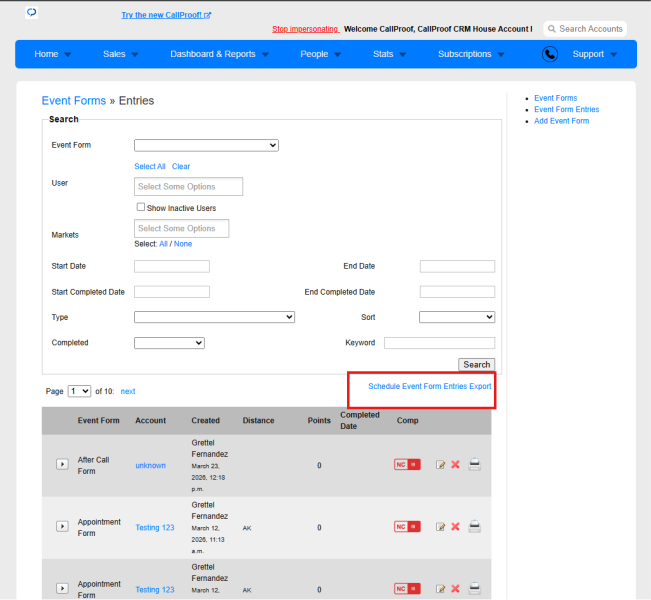Viewport: 651px width, 600px height.
Task: Click the CallProof logo icon
Action: pos(32,12)
